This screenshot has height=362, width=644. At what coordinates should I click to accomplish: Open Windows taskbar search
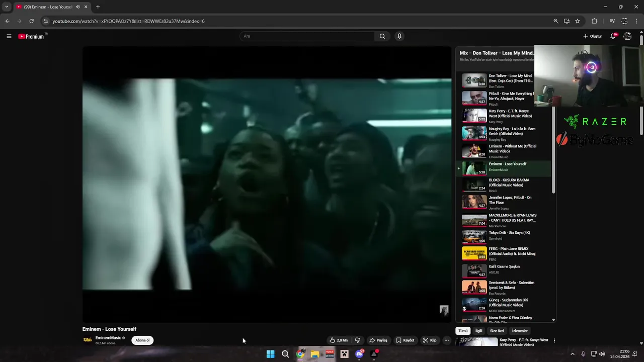[x=285, y=354]
